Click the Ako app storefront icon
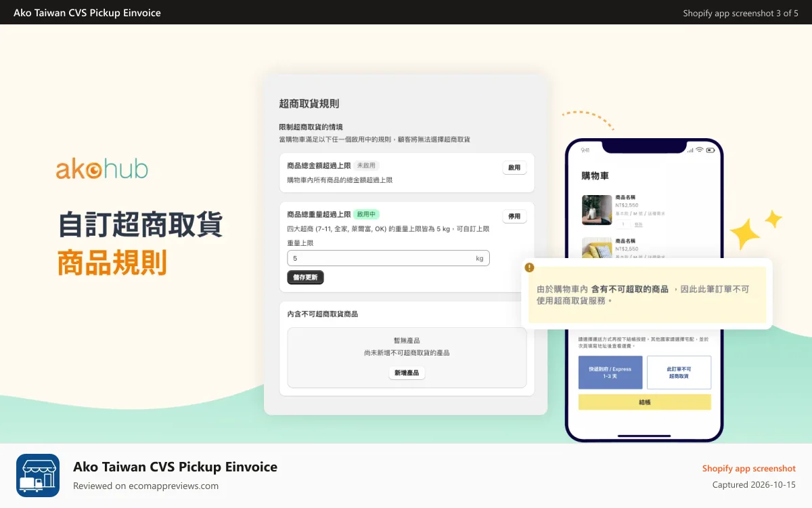Viewport: 812px width, 508px height. point(38,475)
